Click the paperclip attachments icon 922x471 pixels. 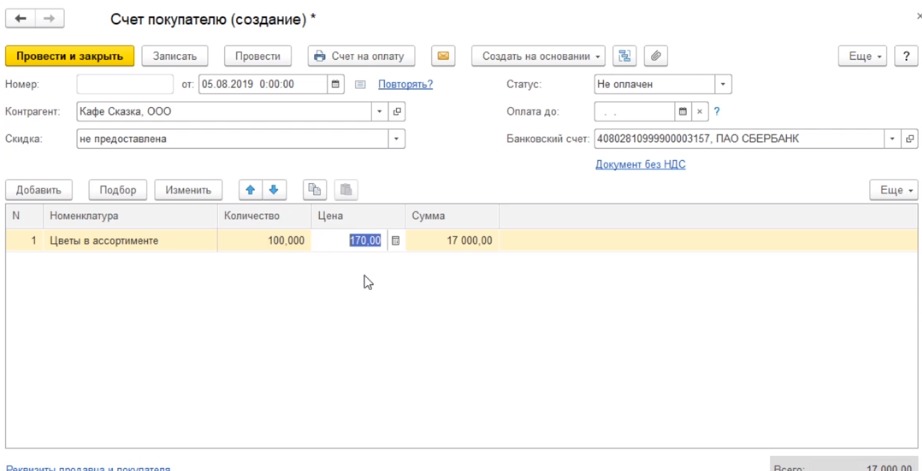[x=655, y=56]
